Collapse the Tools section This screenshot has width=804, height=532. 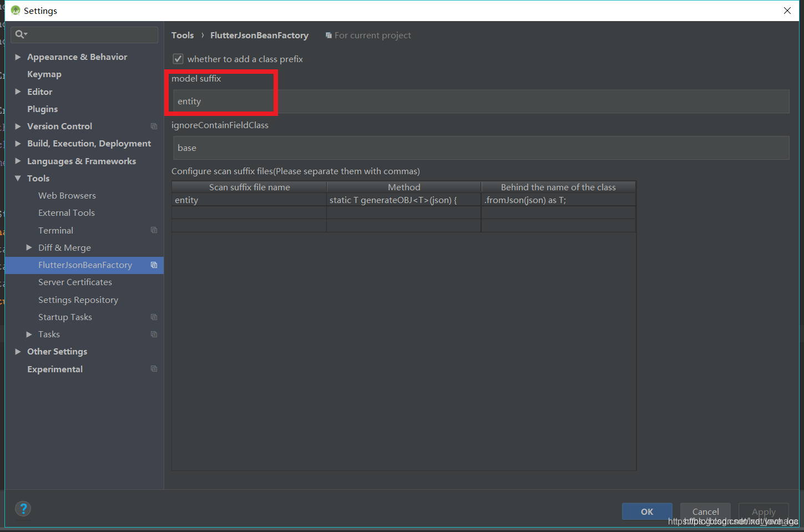pos(18,178)
